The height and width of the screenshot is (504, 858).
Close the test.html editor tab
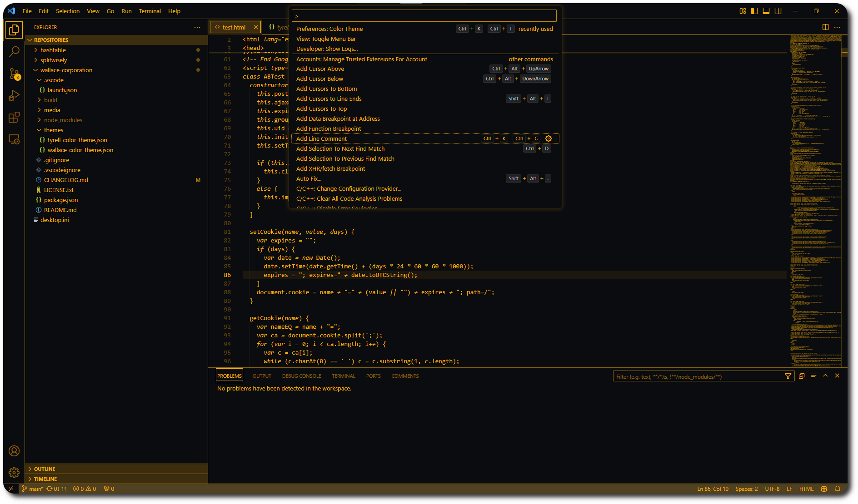[256, 27]
